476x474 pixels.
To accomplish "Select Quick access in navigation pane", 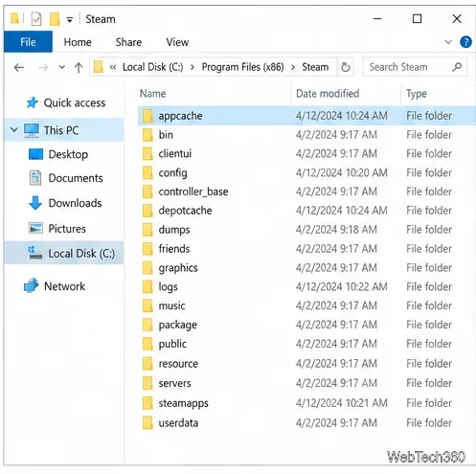I will (x=75, y=102).
